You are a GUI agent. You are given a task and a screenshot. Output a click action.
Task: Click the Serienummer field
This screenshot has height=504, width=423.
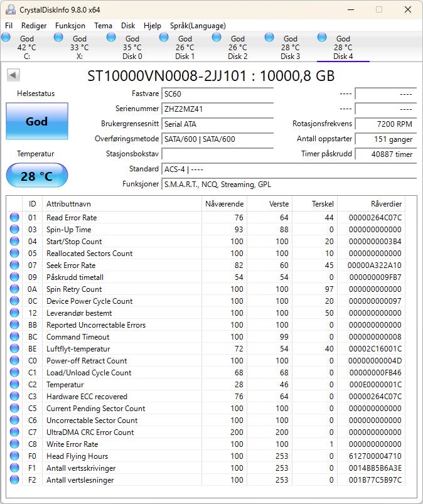coord(217,109)
